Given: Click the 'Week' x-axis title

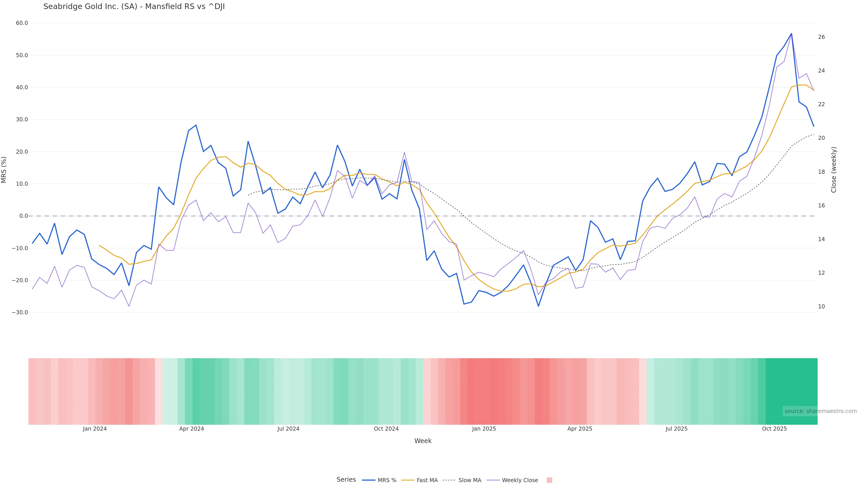Looking at the screenshot, I should click(x=422, y=441).
